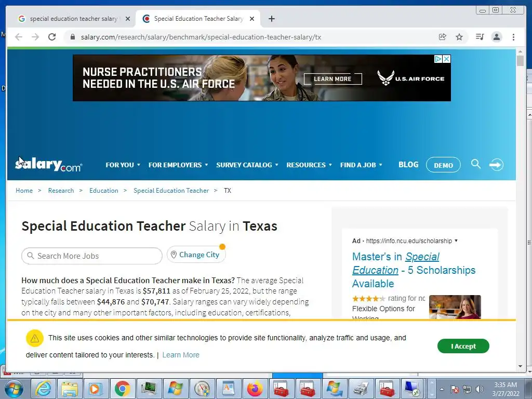Close the Air Force ad banner

point(447,59)
